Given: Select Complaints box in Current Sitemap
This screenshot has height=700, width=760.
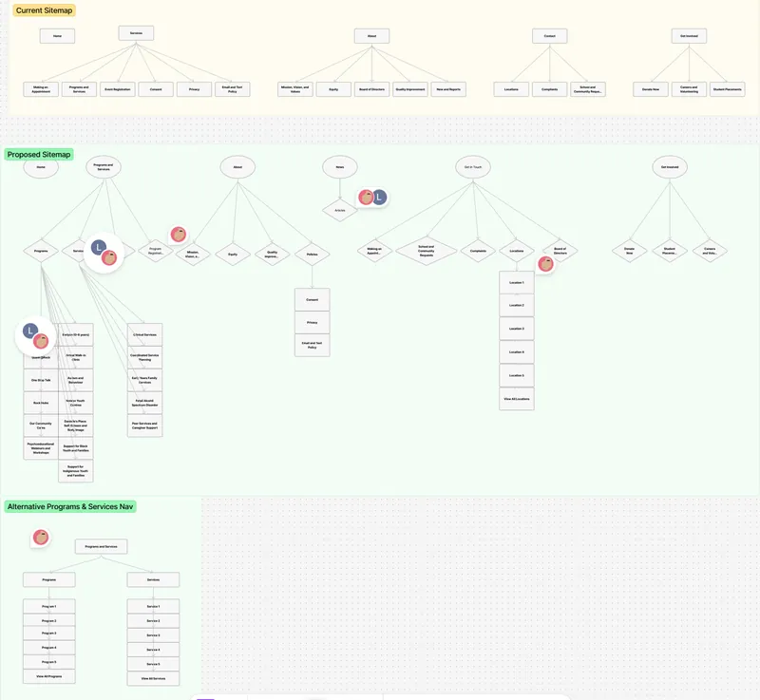Looking at the screenshot, I should (x=550, y=89).
